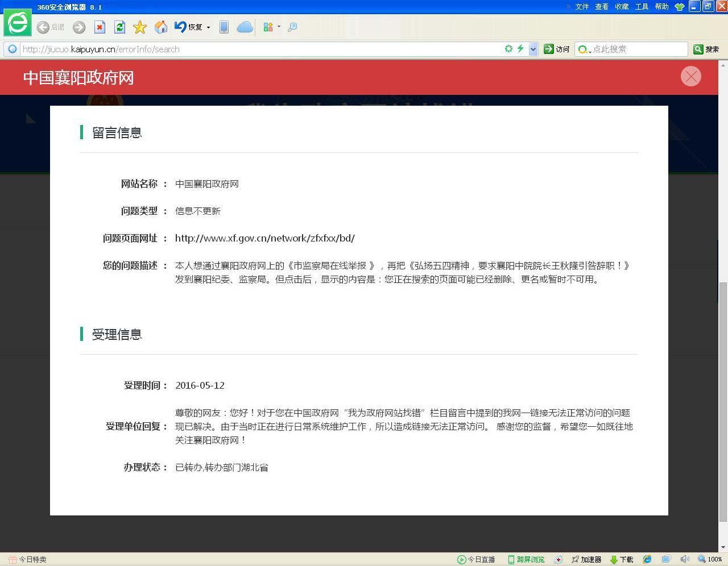Click the 留言信息 section heading

pyautogui.click(x=117, y=132)
